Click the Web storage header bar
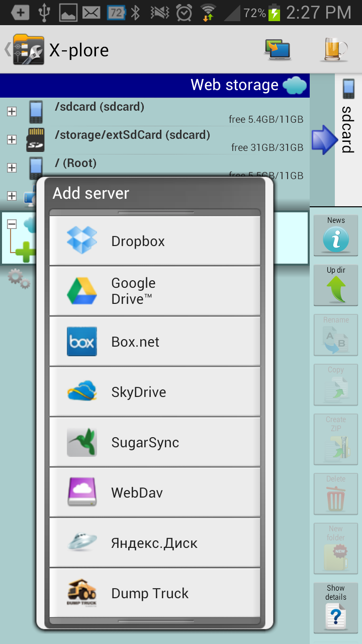Screen dimensions: 362x644 tap(155, 86)
